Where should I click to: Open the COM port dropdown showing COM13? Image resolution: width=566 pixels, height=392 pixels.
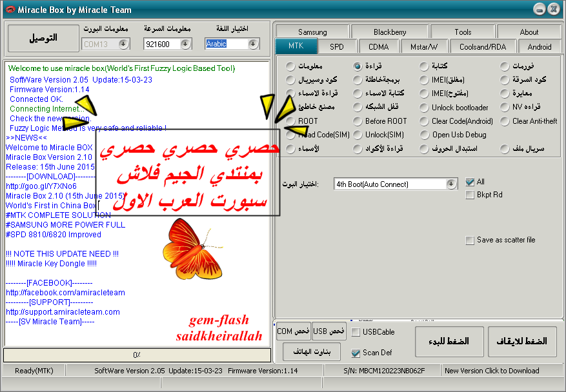[123, 44]
